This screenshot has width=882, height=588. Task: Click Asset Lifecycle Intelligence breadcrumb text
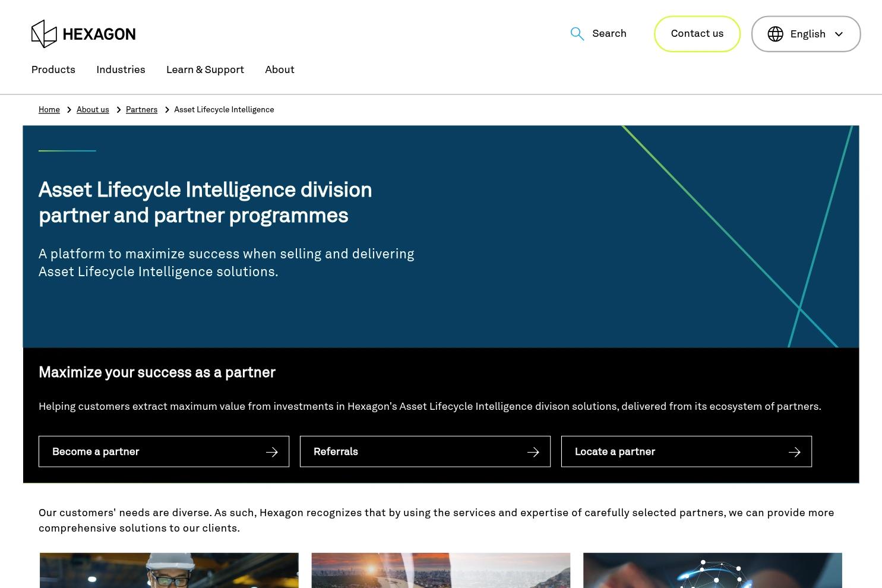click(224, 110)
